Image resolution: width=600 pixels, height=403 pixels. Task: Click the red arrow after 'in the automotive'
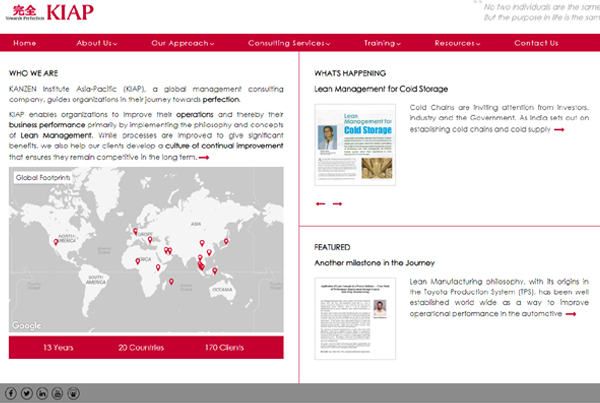point(571,314)
